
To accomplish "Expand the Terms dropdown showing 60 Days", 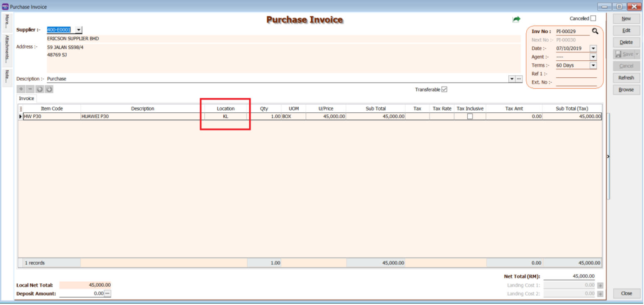I will click(x=593, y=65).
